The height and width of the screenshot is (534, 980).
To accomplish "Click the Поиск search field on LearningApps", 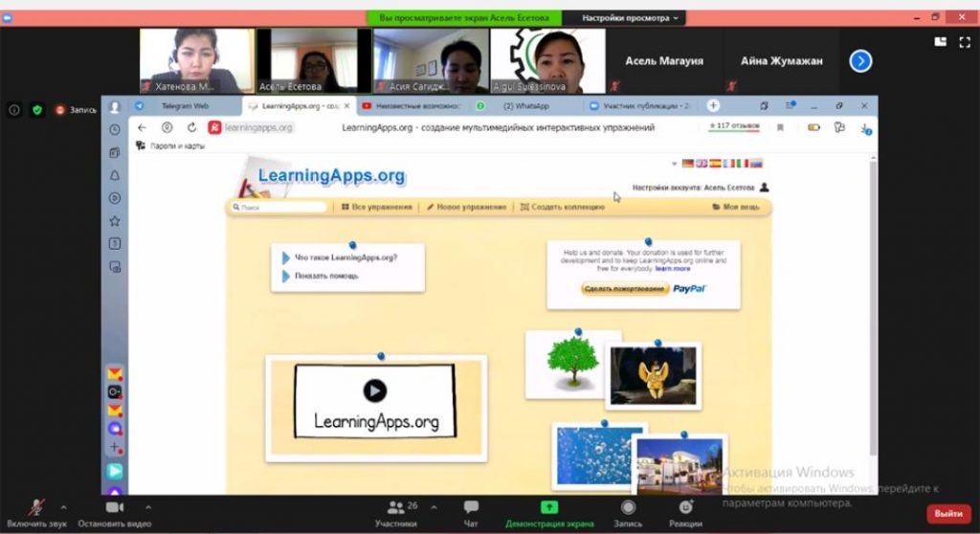I will tap(279, 207).
